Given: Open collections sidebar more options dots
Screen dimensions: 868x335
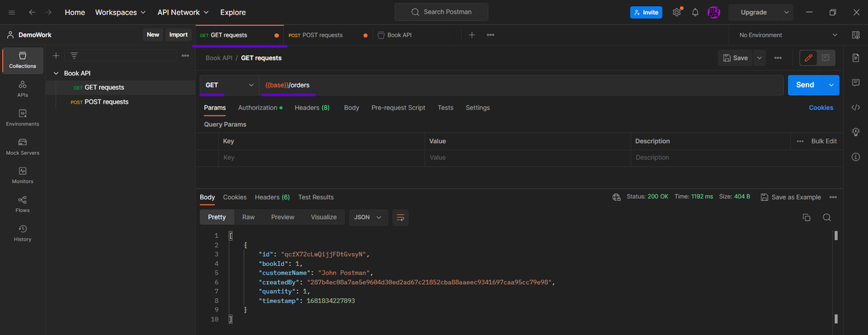Looking at the screenshot, I should click(185, 56).
